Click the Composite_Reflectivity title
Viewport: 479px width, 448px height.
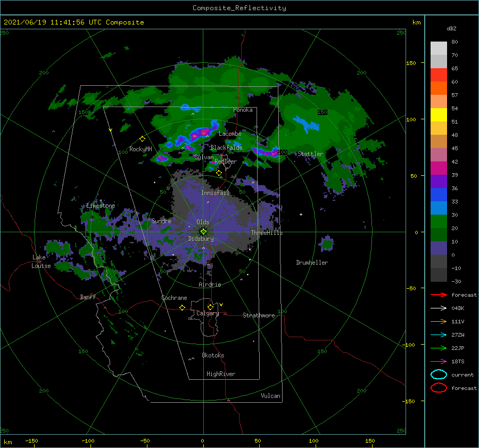(240, 8)
